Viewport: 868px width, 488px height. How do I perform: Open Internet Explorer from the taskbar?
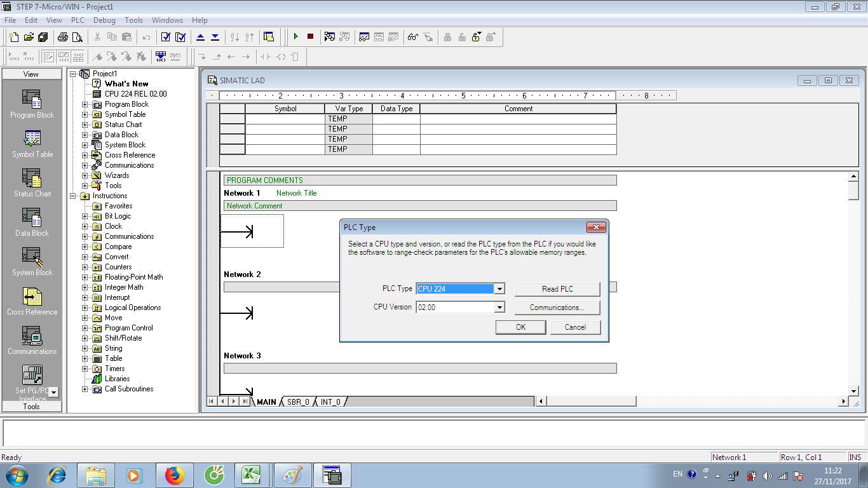coord(57,475)
